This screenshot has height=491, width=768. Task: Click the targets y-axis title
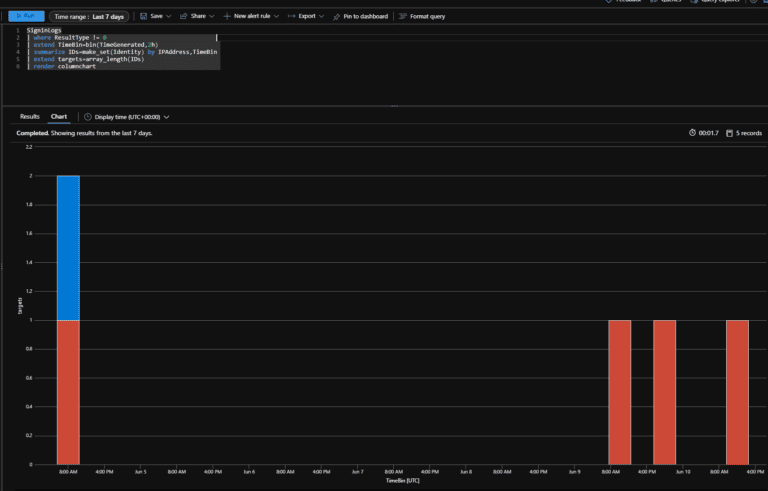(x=20, y=306)
